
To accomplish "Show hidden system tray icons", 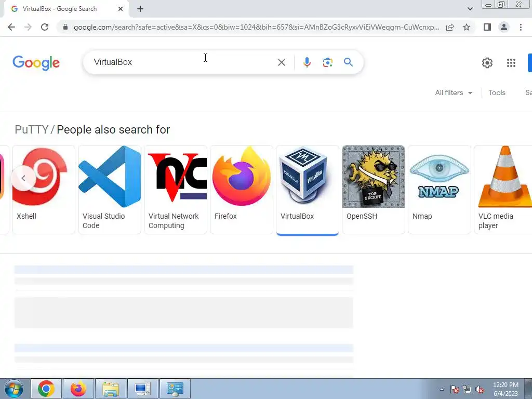I will click(x=442, y=389).
